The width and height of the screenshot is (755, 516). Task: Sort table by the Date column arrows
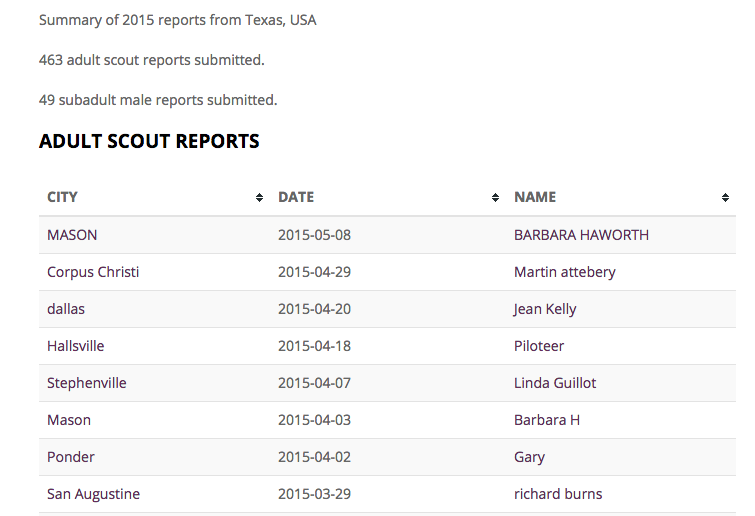(x=495, y=197)
